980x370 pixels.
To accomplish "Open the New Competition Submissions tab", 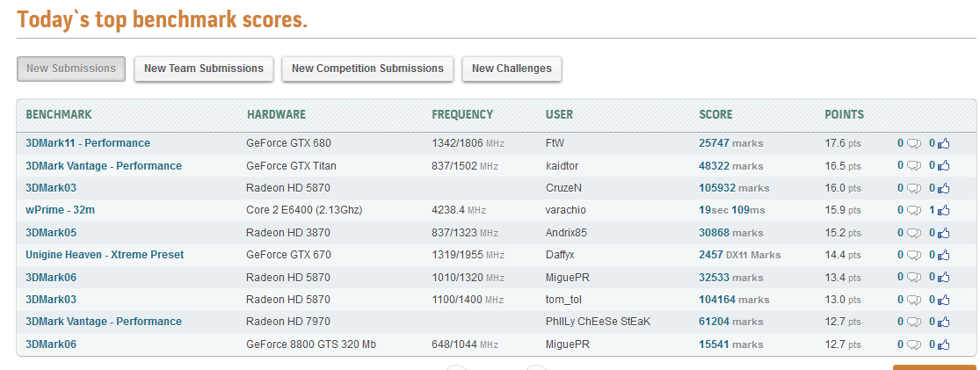I will [x=367, y=69].
